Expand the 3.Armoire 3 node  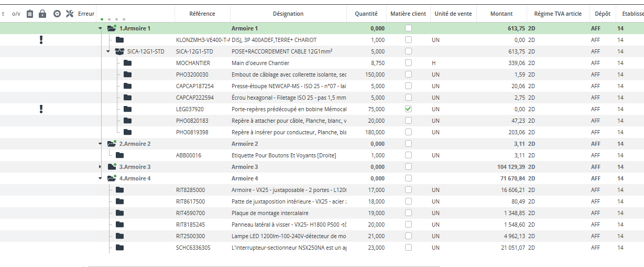tap(101, 167)
